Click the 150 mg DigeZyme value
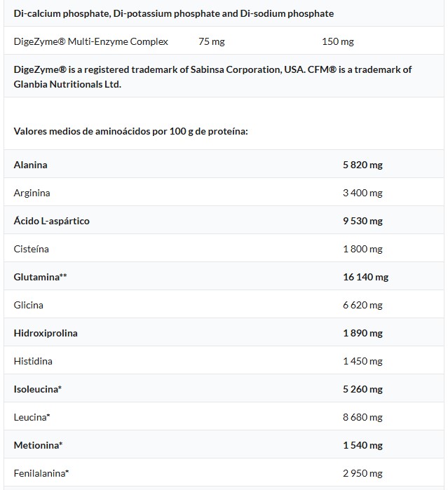 point(338,41)
